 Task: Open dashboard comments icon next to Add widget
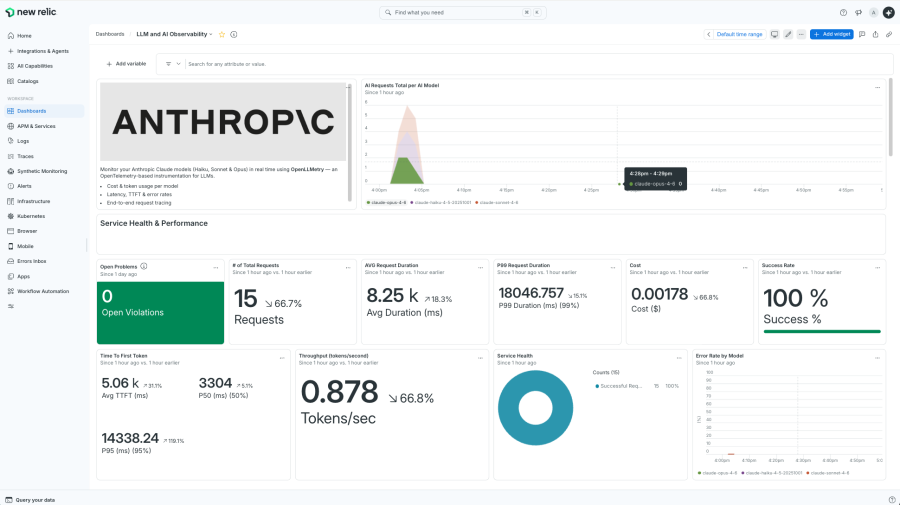862,34
